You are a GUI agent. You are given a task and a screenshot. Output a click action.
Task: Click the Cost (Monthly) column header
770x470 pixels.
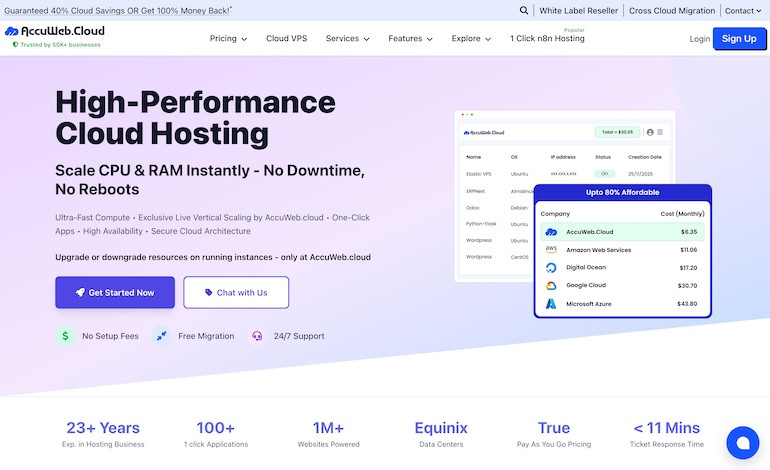click(x=683, y=214)
